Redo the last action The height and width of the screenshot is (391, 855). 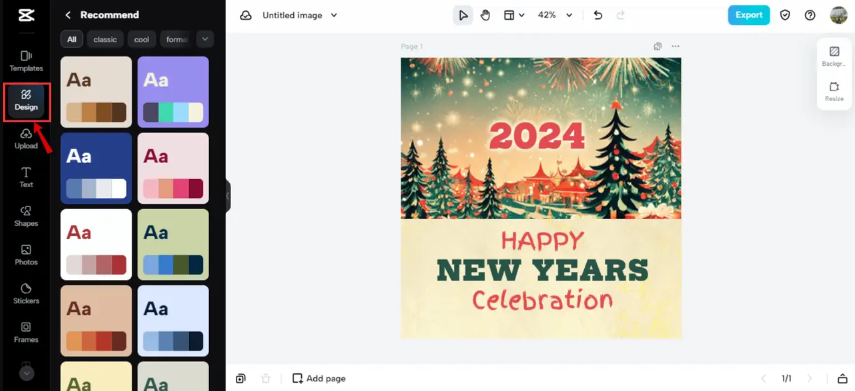621,15
